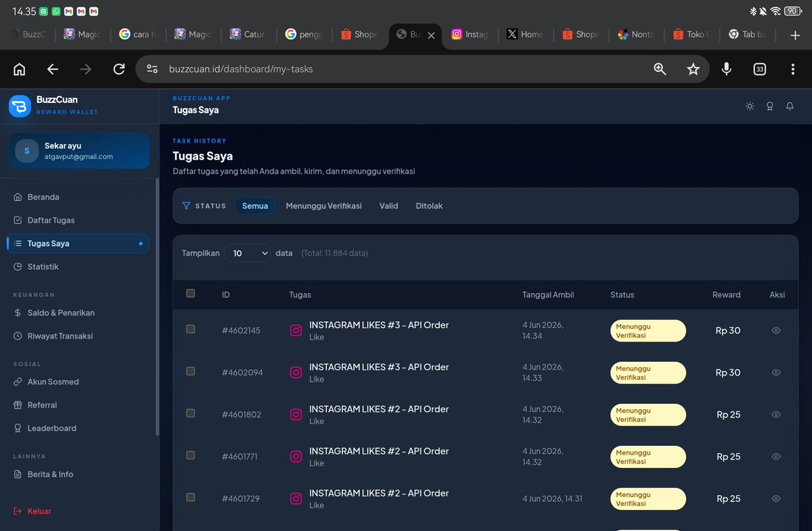Image resolution: width=812 pixels, height=531 pixels.
Task: View details eye for task #4601771
Action: coord(776,457)
